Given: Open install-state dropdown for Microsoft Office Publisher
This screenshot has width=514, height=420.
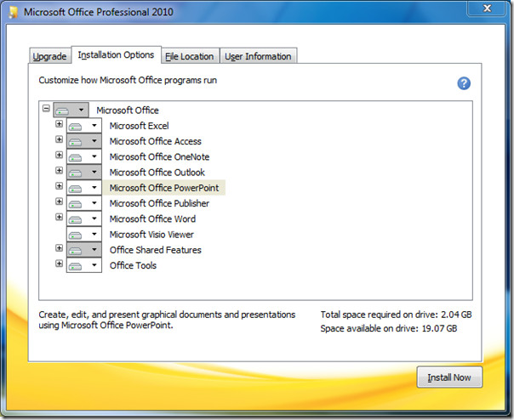Looking at the screenshot, I should pyautogui.click(x=84, y=203).
